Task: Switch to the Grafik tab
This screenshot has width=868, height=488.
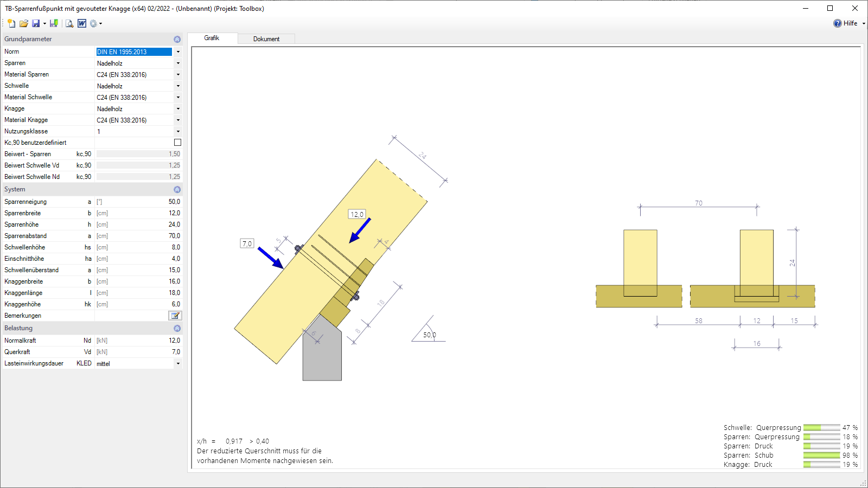Action: coord(212,38)
